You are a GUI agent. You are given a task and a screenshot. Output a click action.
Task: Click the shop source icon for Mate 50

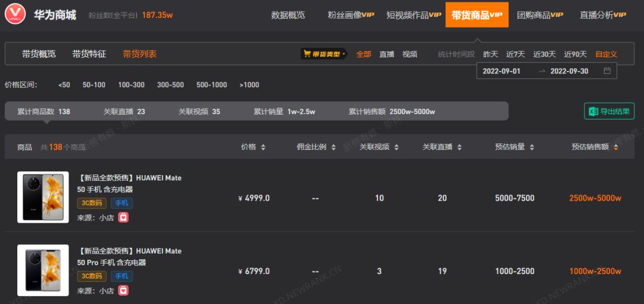click(x=123, y=217)
